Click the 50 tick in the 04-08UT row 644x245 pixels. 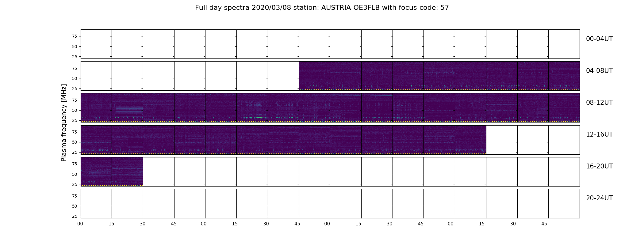click(75, 78)
